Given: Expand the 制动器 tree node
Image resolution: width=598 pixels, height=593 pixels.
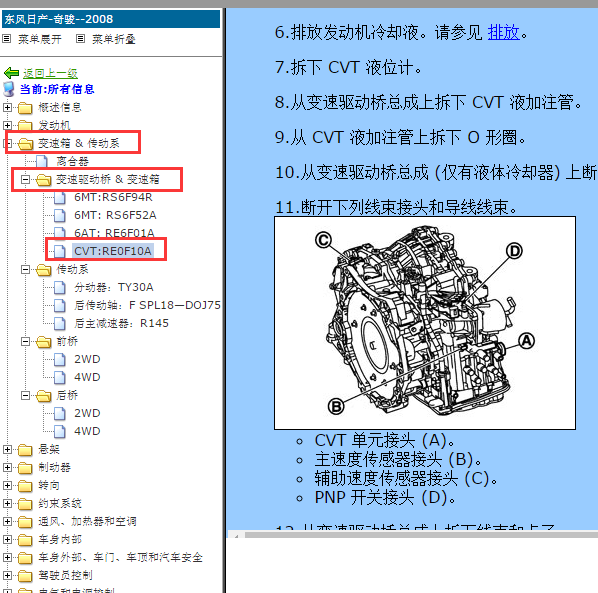Looking at the screenshot, I should pos(7,468).
